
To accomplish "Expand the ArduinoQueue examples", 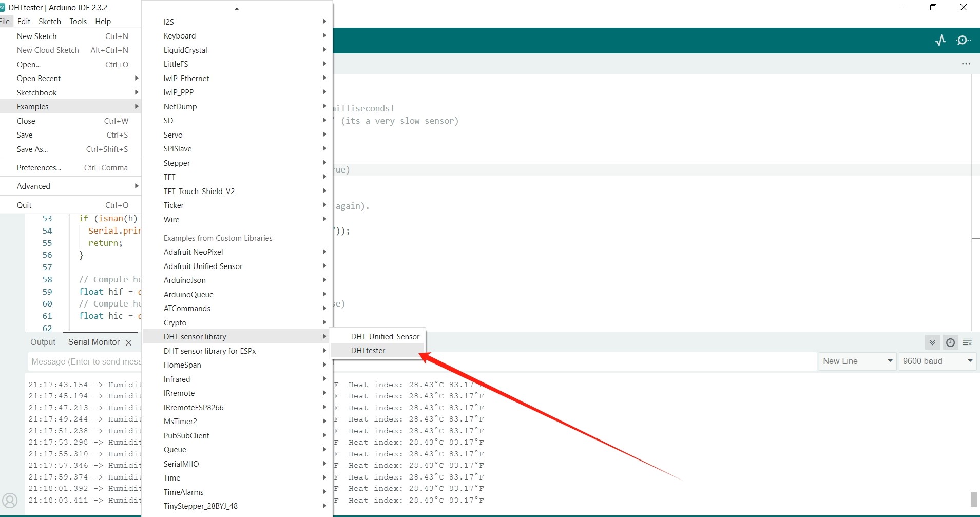I will [x=237, y=295].
